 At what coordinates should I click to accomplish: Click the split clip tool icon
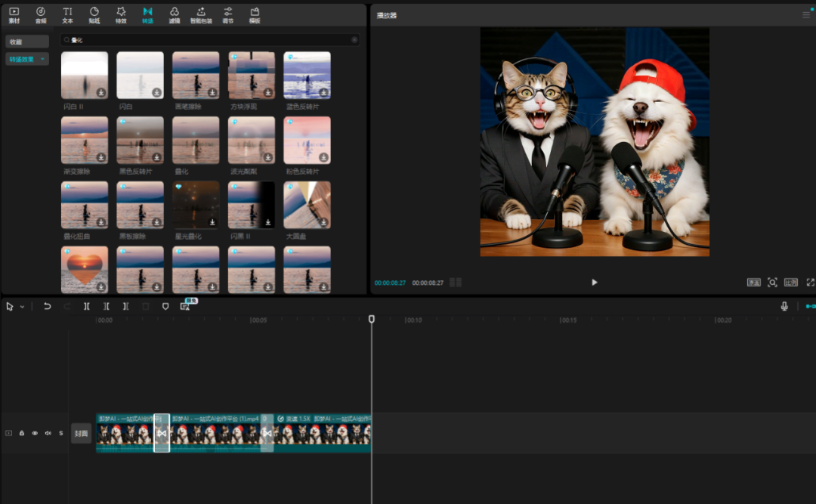pyautogui.click(x=87, y=306)
